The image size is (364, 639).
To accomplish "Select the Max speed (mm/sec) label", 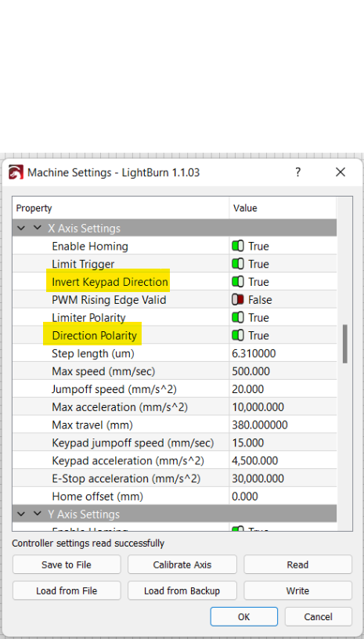I will tap(103, 371).
